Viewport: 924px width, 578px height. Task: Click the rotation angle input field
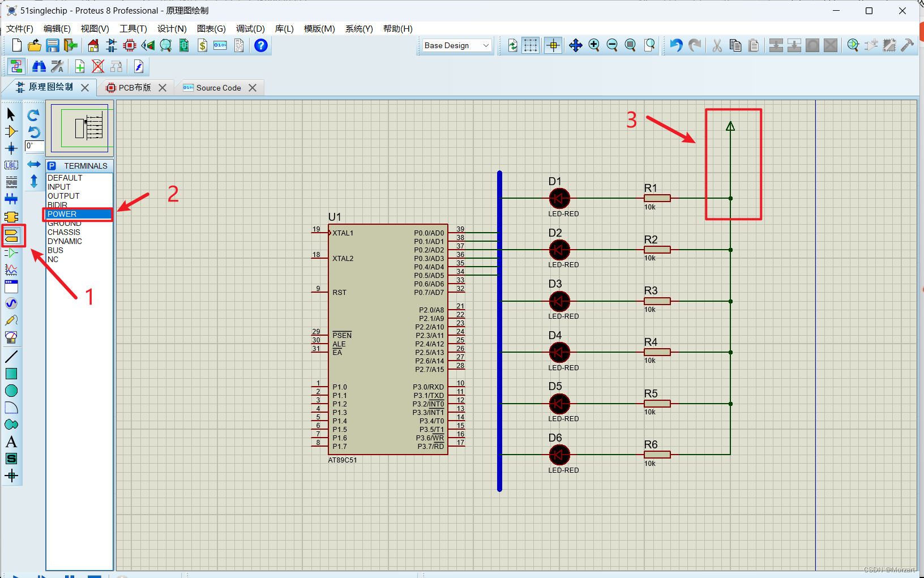click(x=35, y=146)
